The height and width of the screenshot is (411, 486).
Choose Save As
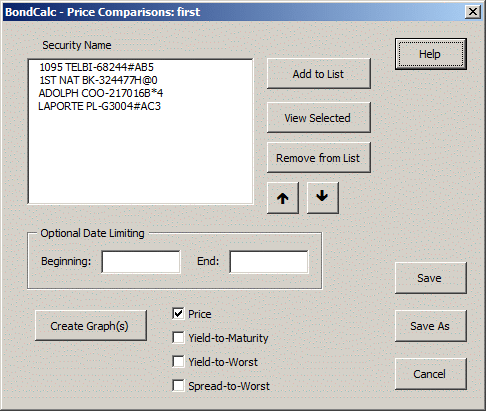(x=431, y=326)
